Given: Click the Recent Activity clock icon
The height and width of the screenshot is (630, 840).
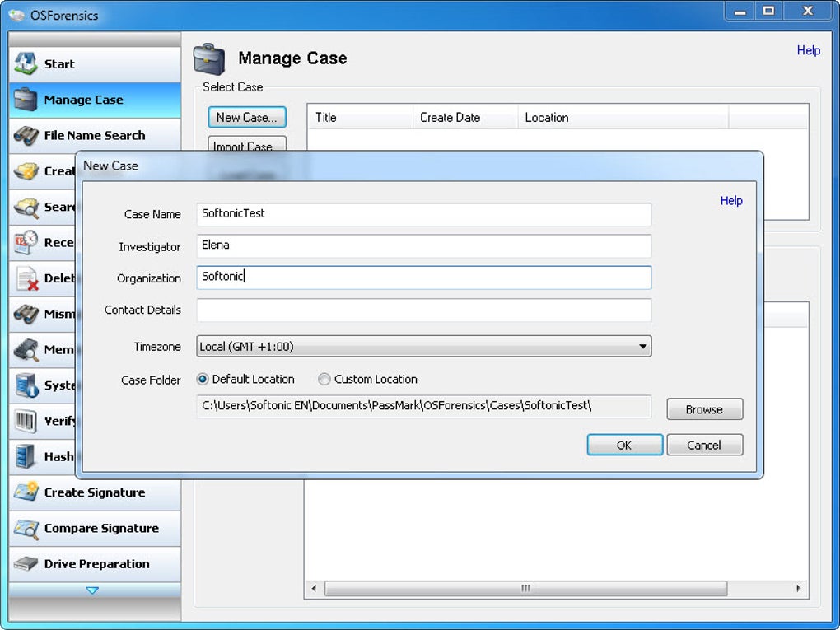Looking at the screenshot, I should [x=26, y=242].
